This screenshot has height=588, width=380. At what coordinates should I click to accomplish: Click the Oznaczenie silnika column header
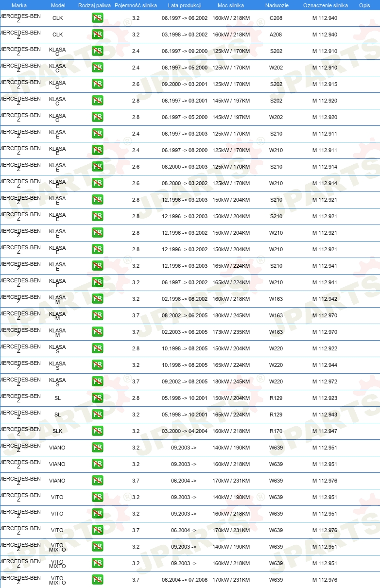325,5
